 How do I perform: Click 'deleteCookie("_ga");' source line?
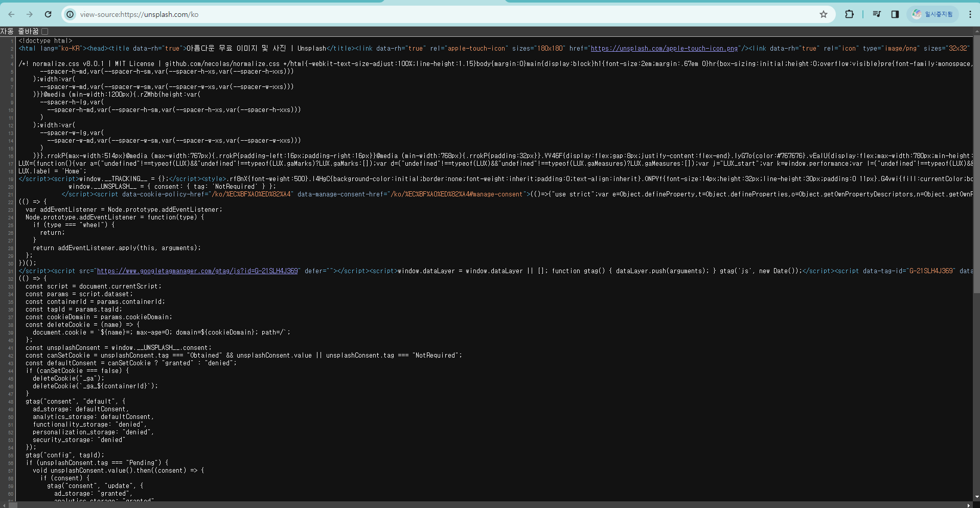point(69,379)
